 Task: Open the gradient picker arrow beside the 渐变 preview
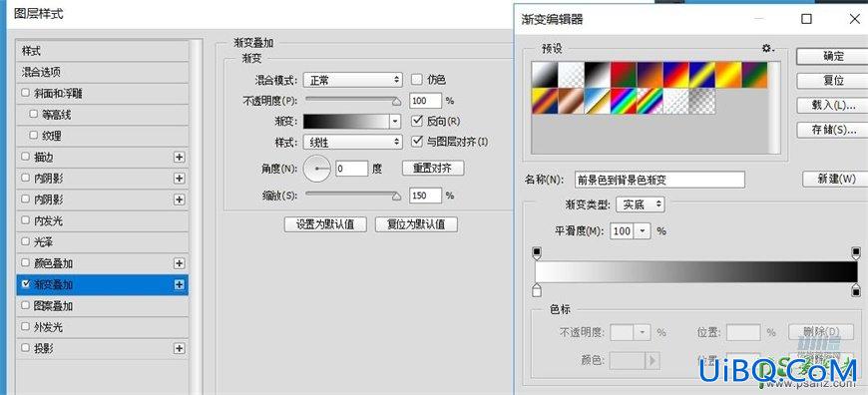point(395,121)
